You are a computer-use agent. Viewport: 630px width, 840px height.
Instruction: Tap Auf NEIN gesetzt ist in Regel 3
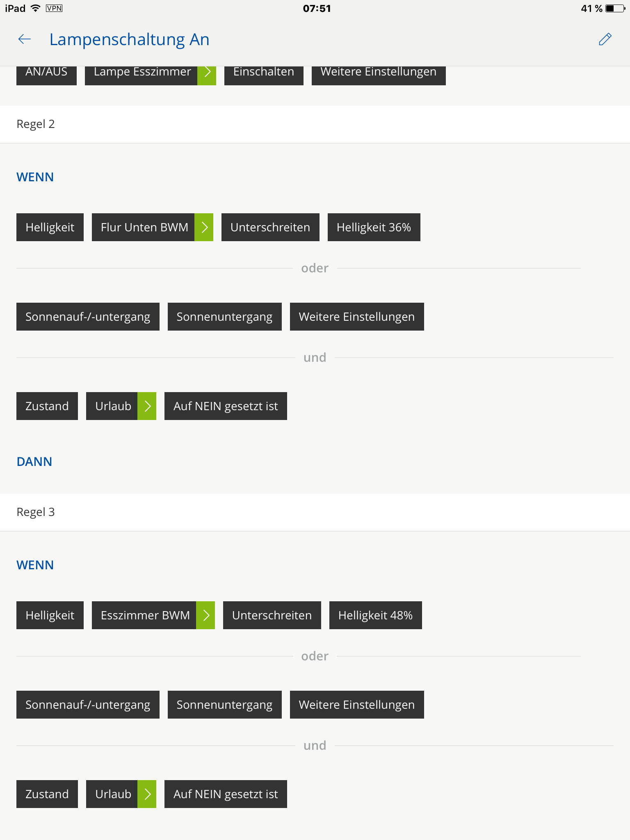(226, 794)
